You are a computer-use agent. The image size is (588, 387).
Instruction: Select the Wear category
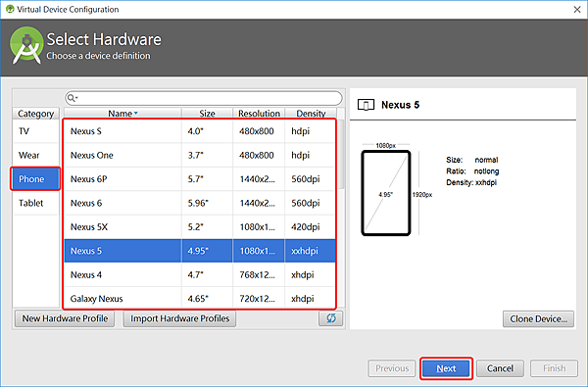coord(36,155)
